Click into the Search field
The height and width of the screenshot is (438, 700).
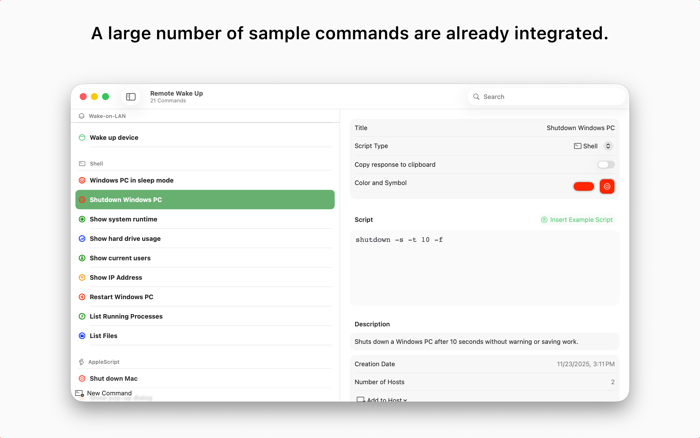point(546,97)
